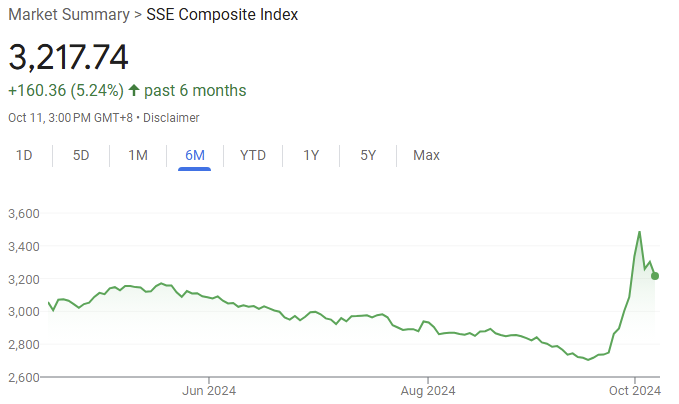Show year-to-date with YTD tab
This screenshot has width=679, height=404.
pyautogui.click(x=253, y=155)
